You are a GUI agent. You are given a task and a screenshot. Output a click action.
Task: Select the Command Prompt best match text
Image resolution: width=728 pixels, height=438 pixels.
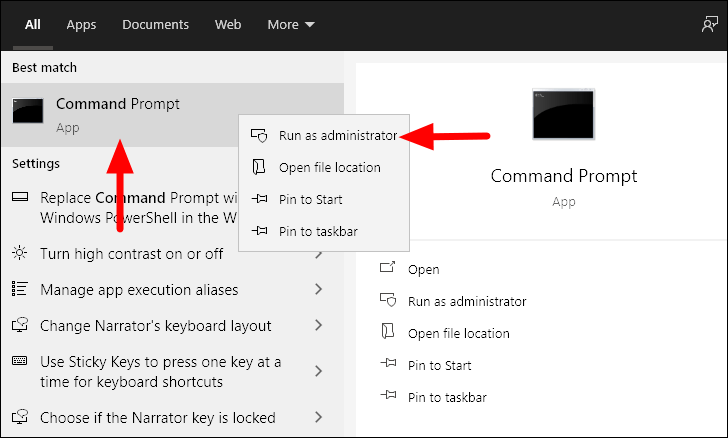click(x=118, y=104)
